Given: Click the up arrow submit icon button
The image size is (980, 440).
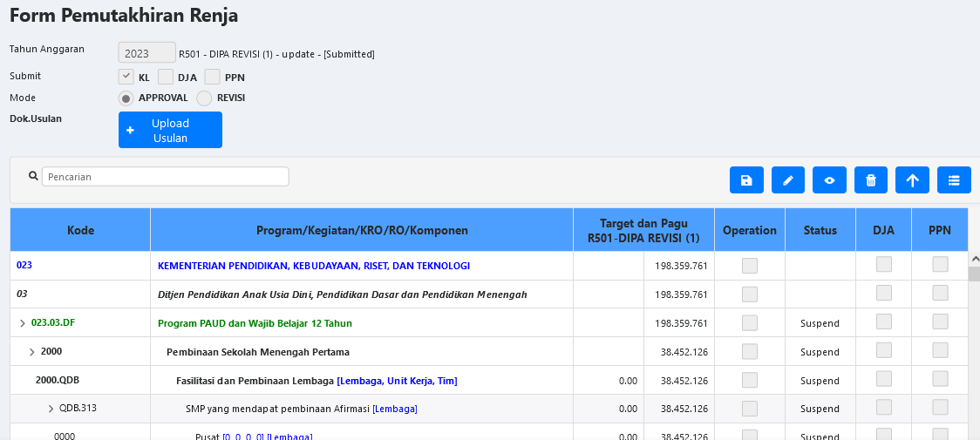Looking at the screenshot, I should click(x=912, y=180).
